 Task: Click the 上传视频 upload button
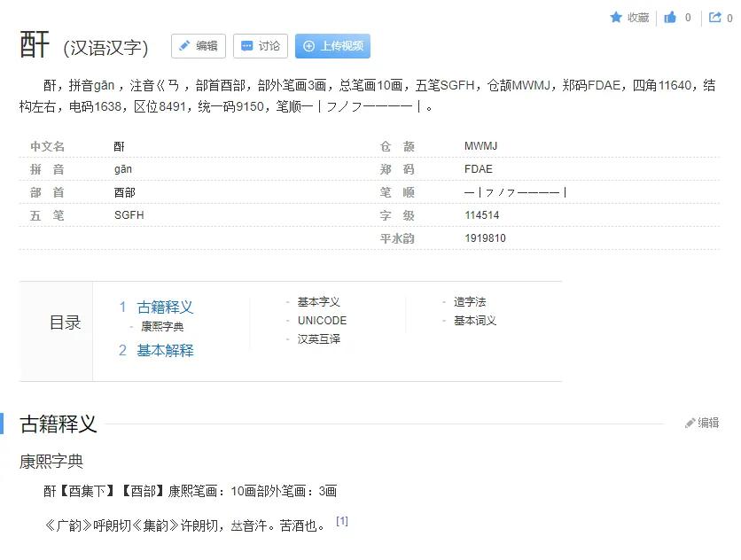[x=332, y=46]
